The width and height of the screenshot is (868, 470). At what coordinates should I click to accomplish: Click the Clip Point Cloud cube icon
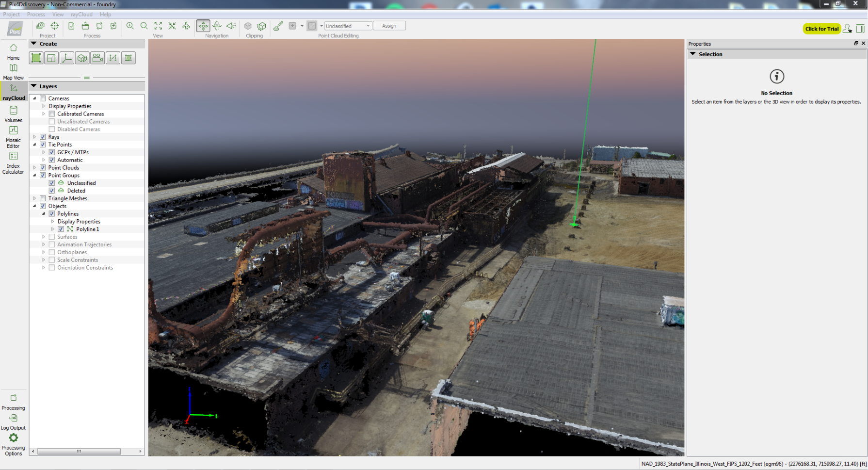point(248,26)
